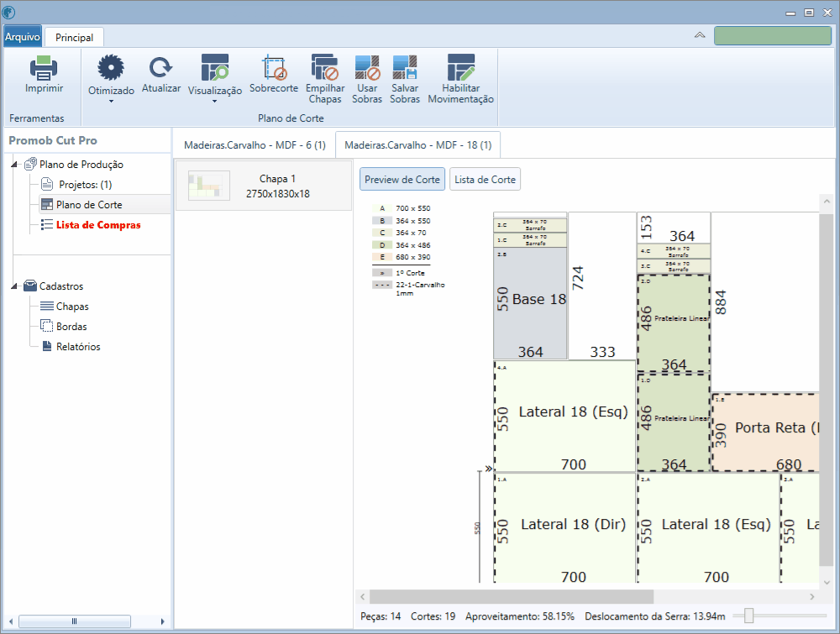The height and width of the screenshot is (634, 840).
Task: Click the Lista de Compras list icon
Action: pyautogui.click(x=47, y=224)
